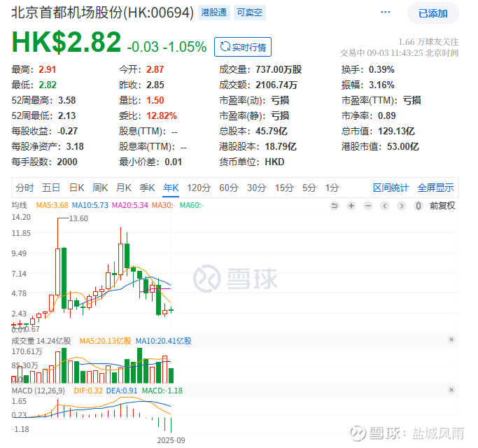
Task: Switch to the 60分 tab
Action: [229, 188]
